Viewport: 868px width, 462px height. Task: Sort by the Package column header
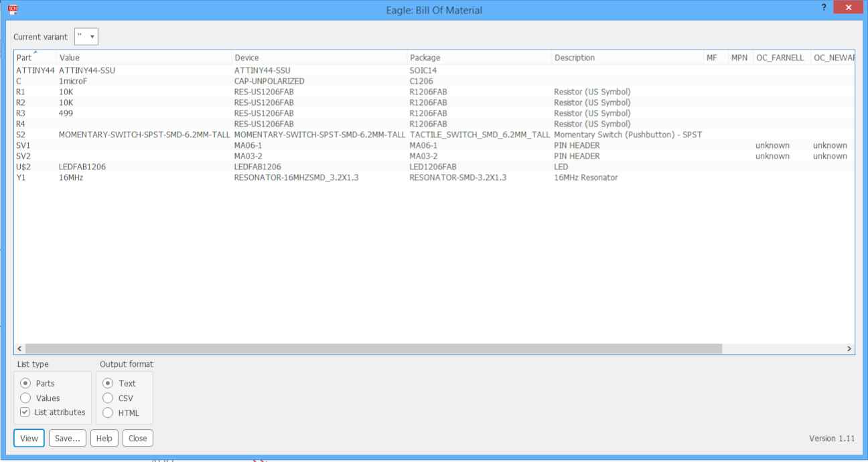(x=480, y=58)
